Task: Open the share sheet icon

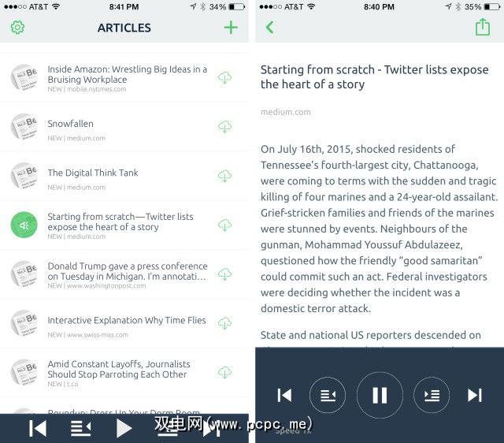Action: click(x=483, y=27)
